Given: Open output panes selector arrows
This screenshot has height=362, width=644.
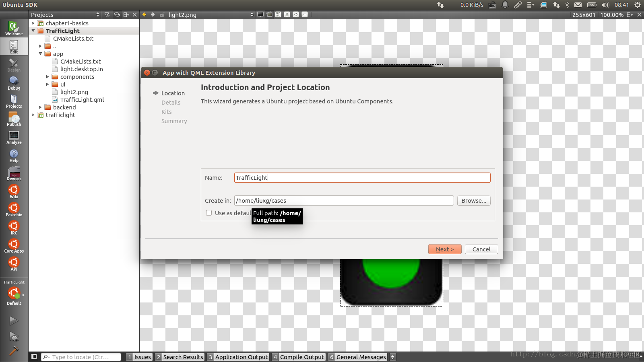Looking at the screenshot, I should tap(392, 357).
